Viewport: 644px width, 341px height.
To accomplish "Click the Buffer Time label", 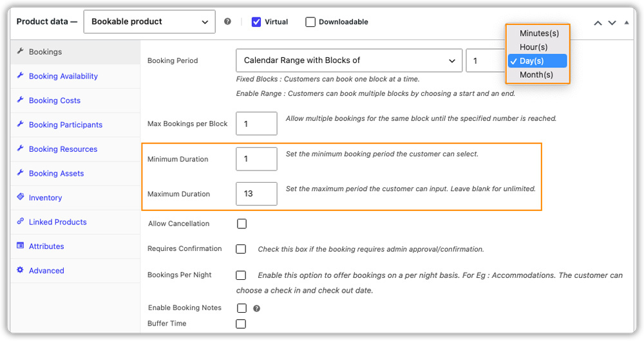I will pos(167,324).
